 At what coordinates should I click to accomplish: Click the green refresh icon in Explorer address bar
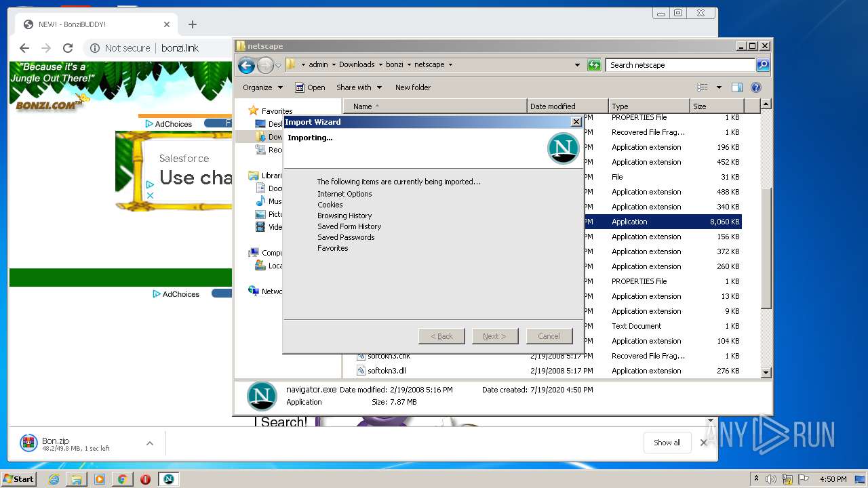click(x=594, y=65)
